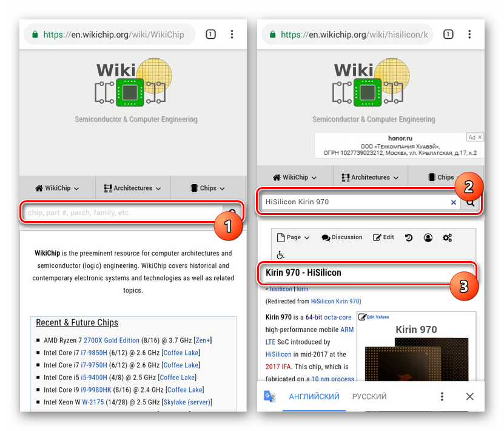504x431 pixels.
Task: Open the 10 nm process link
Action: pos(333,379)
